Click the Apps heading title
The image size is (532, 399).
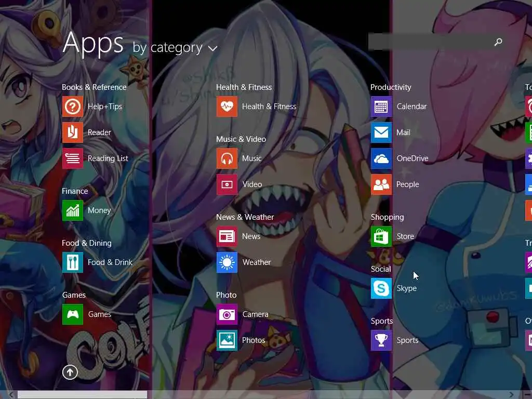(x=93, y=43)
